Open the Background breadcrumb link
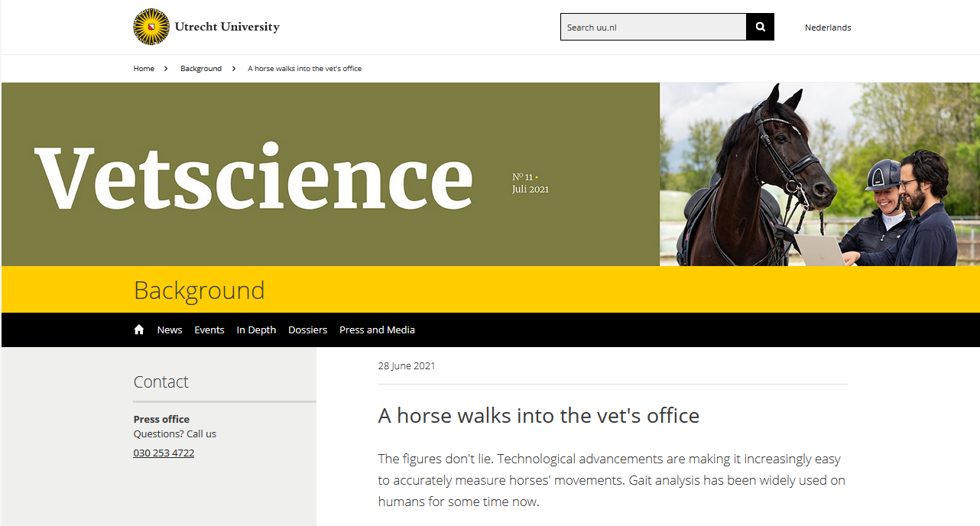 [201, 69]
